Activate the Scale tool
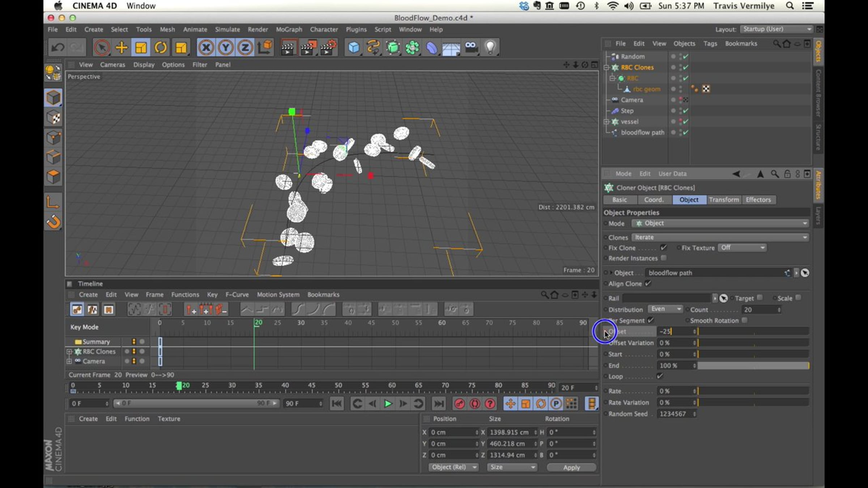This screenshot has width=868, height=488. [x=141, y=47]
